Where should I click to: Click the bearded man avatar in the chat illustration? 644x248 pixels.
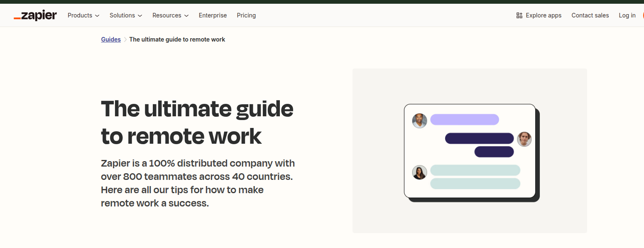tap(420, 121)
